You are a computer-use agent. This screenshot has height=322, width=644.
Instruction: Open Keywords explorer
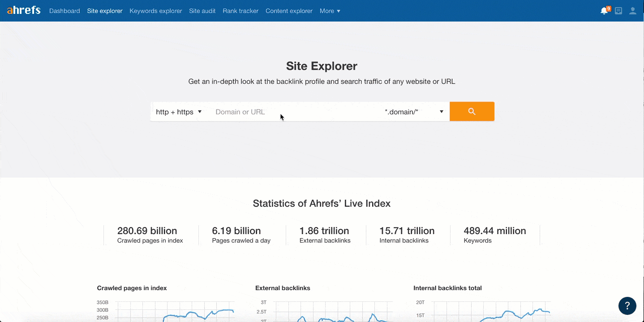point(156,11)
